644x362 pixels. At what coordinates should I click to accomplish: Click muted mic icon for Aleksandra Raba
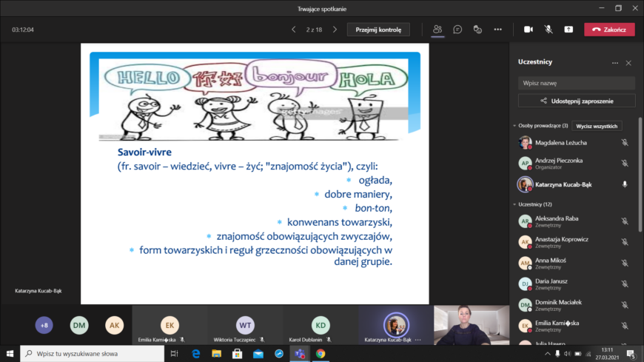click(x=625, y=221)
